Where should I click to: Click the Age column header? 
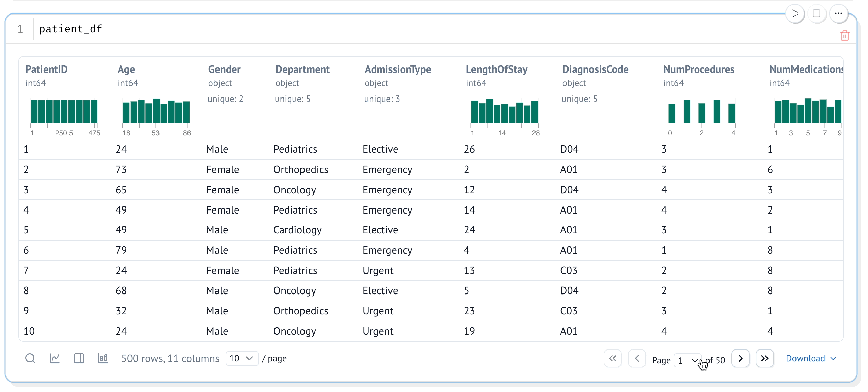point(126,69)
